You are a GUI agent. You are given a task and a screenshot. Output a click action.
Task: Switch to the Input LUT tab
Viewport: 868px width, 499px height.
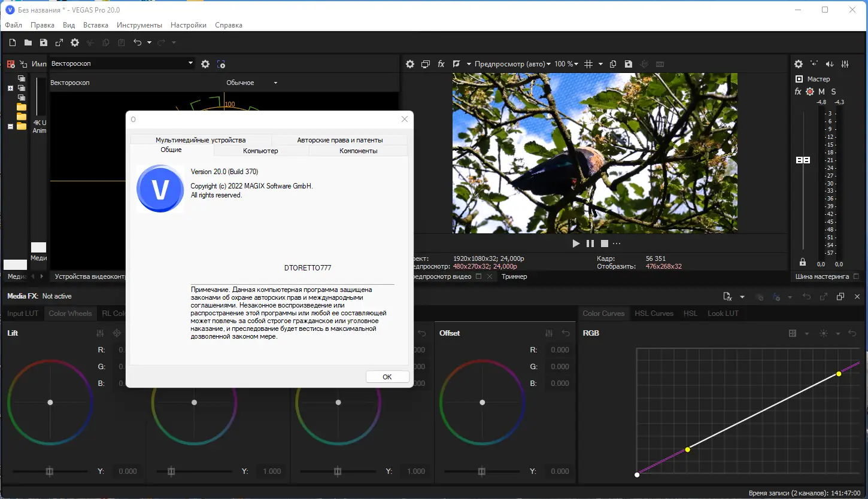[x=23, y=314]
